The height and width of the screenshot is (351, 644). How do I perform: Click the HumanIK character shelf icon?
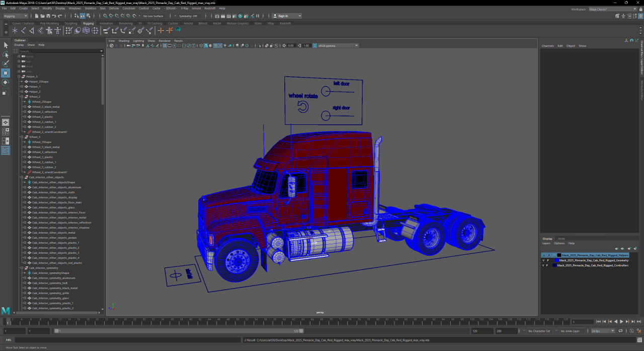pyautogui.click(x=57, y=31)
